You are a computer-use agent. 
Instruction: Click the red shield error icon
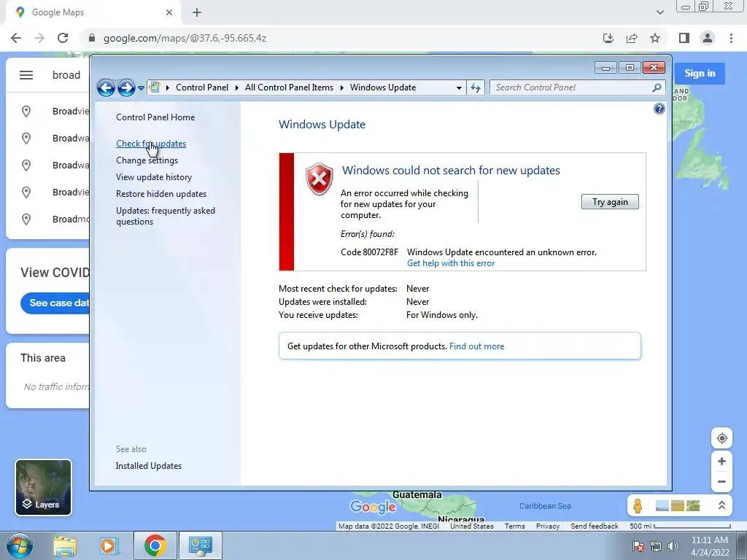click(320, 179)
